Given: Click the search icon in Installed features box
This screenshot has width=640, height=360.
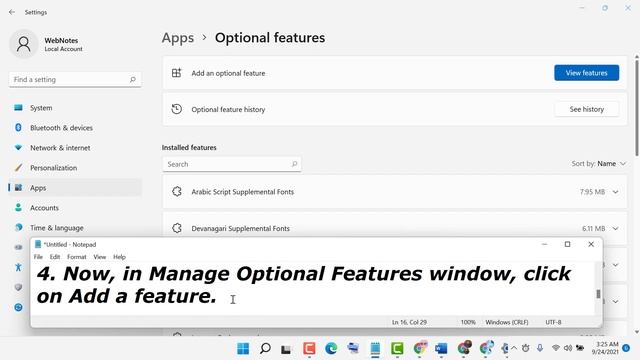Looking at the screenshot, I should click(294, 164).
